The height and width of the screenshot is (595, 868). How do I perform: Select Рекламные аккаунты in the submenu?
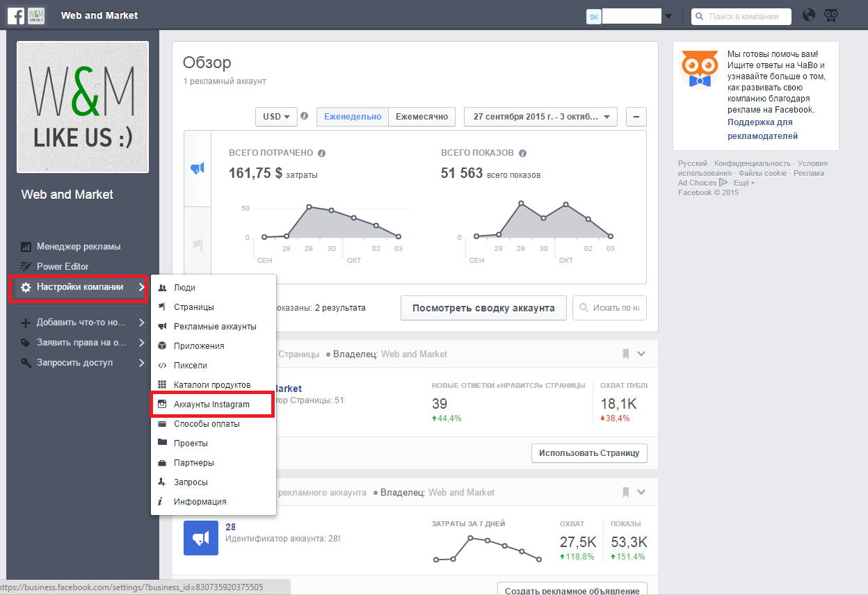point(214,326)
